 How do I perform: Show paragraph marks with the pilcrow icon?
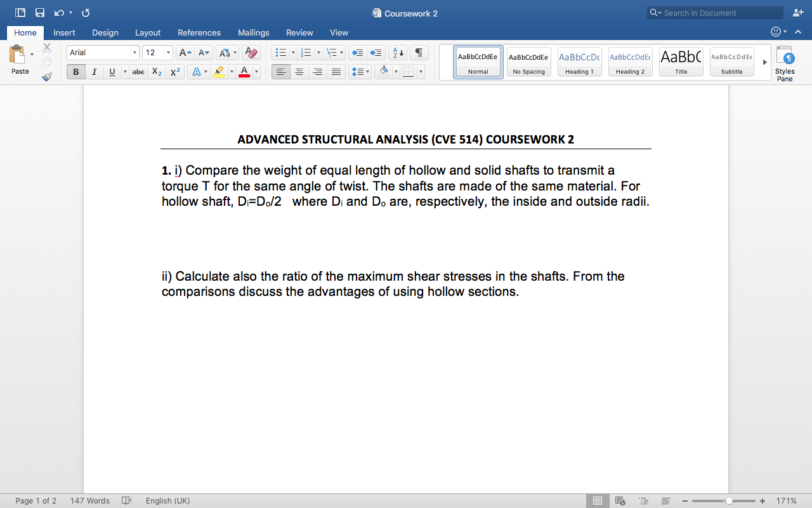[419, 52]
